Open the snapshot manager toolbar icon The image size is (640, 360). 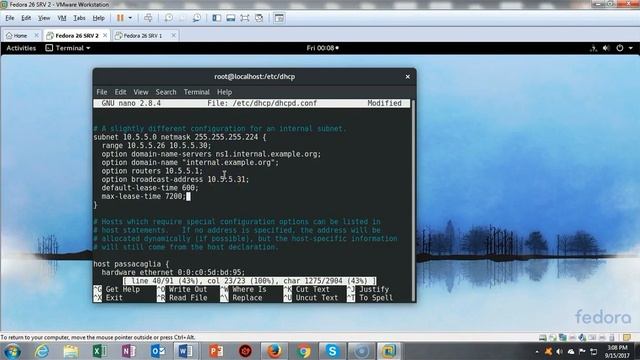[x=197, y=18]
